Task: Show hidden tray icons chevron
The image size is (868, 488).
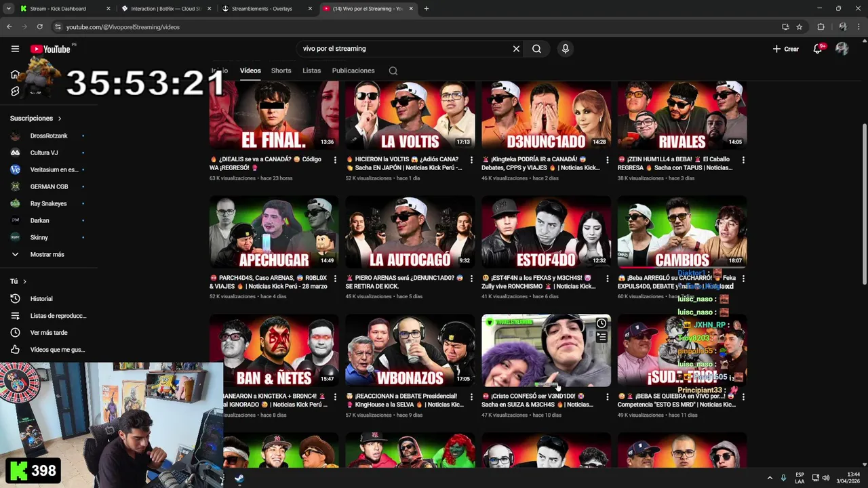Action: (770, 478)
